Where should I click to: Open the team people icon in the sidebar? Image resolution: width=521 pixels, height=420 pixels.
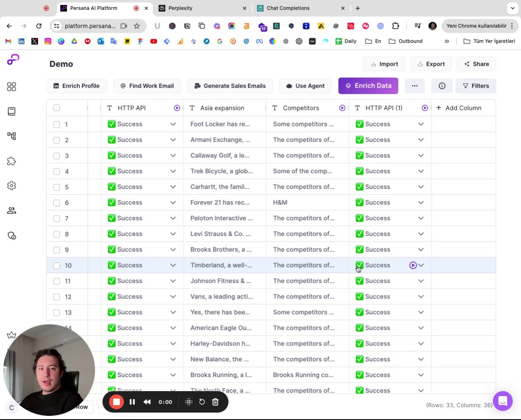tap(12, 210)
